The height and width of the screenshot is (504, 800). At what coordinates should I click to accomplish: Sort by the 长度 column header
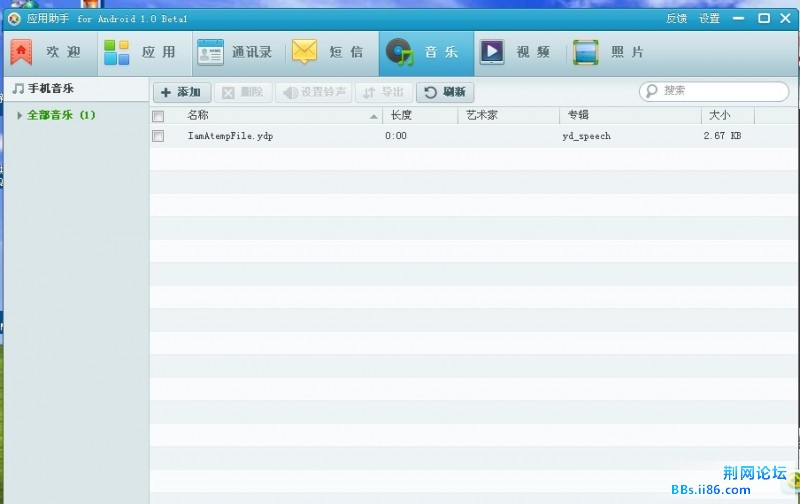[x=400, y=116]
